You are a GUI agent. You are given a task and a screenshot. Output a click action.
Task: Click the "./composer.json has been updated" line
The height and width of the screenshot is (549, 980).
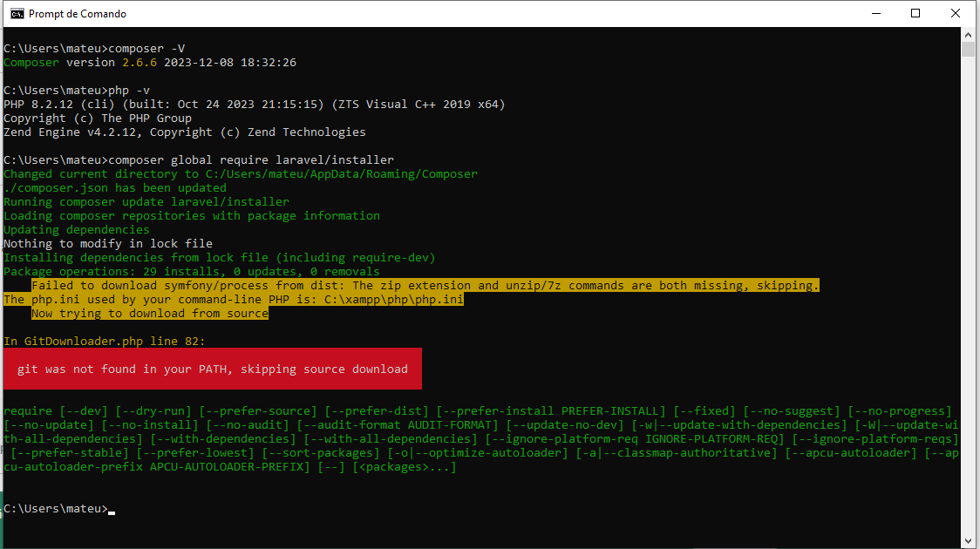point(115,187)
